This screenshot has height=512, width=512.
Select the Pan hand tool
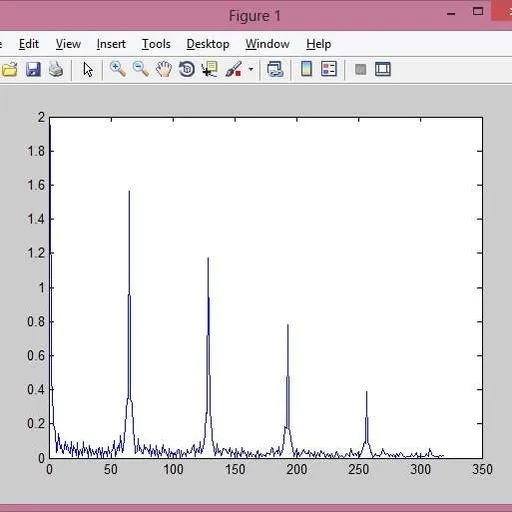(x=164, y=70)
